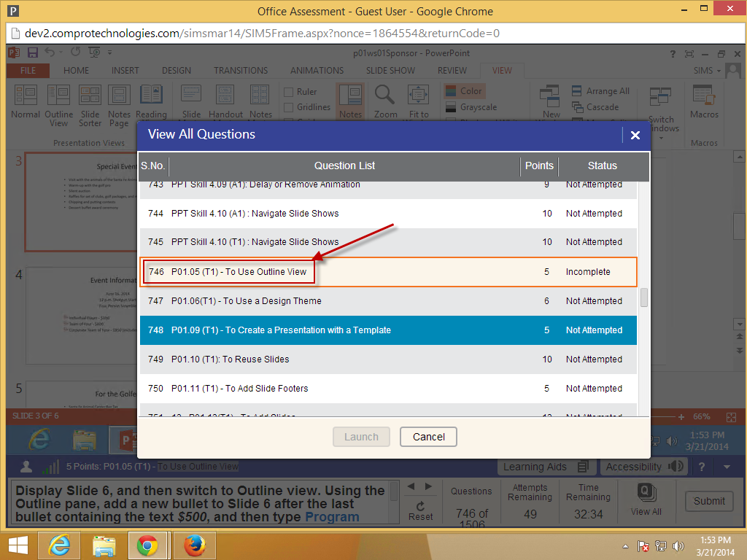
Task: Open File Explorer from the Windows taskbar
Action: [104, 545]
